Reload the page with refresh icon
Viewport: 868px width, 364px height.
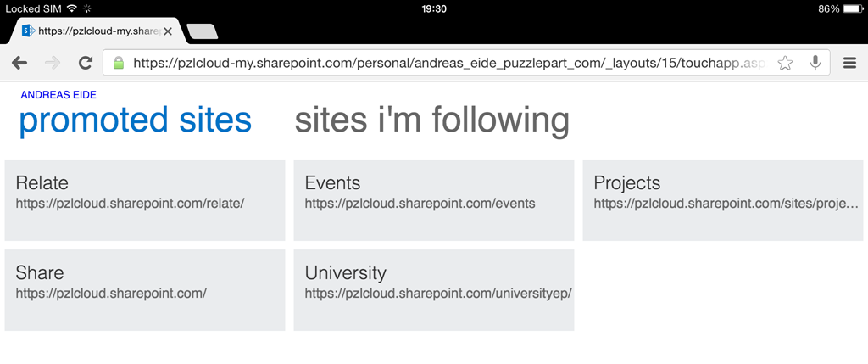(86, 63)
